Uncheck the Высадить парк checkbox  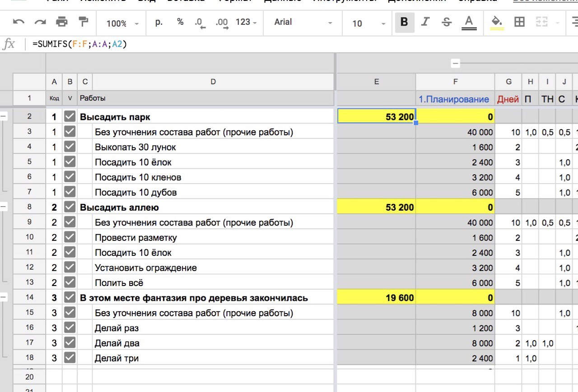pos(70,117)
